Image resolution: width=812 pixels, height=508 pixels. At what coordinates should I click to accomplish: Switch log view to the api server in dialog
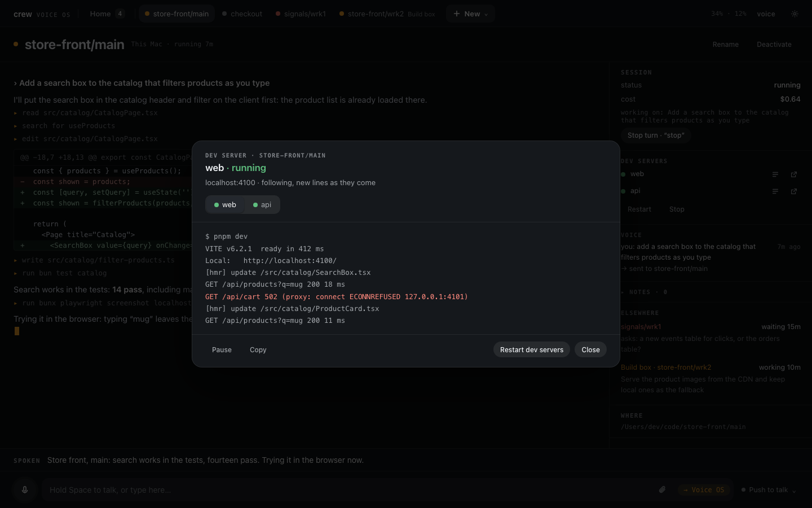tap(262, 204)
